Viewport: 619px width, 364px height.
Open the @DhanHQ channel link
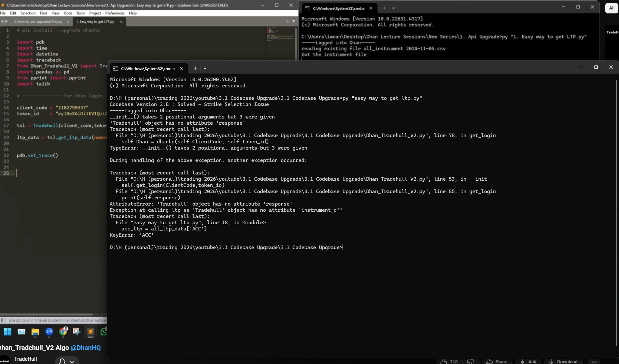point(86,348)
